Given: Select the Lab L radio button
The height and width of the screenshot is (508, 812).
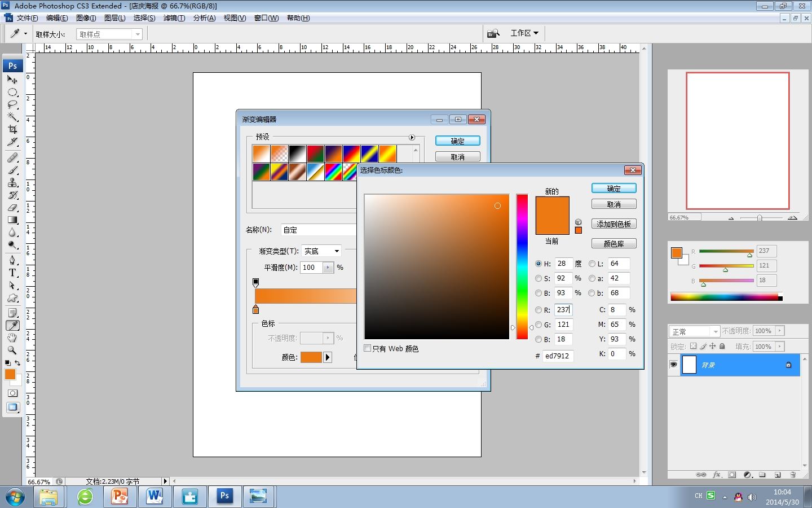Looking at the screenshot, I should coord(592,264).
